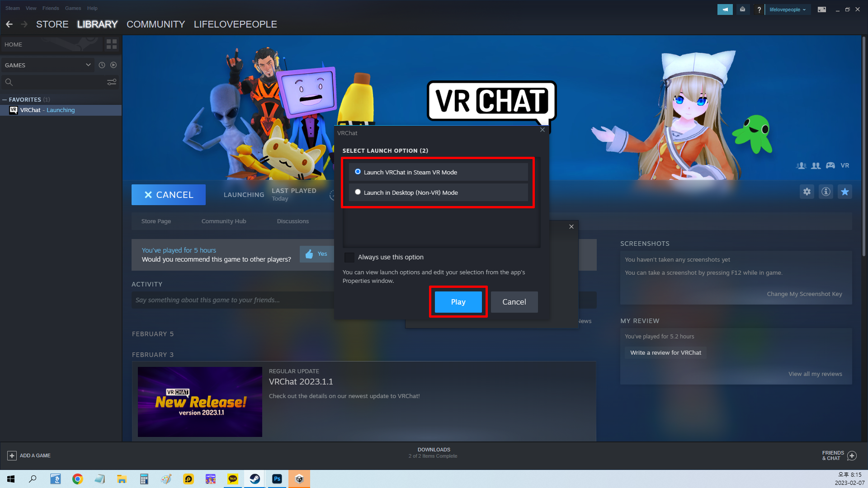The image size is (868, 488).
Task: Open KakaoTalk from the taskbar
Action: (x=233, y=479)
